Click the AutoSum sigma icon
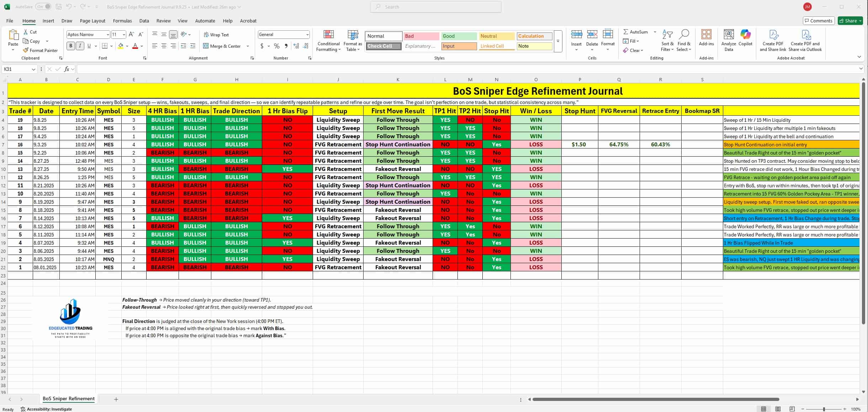868x412 pixels. [x=625, y=32]
